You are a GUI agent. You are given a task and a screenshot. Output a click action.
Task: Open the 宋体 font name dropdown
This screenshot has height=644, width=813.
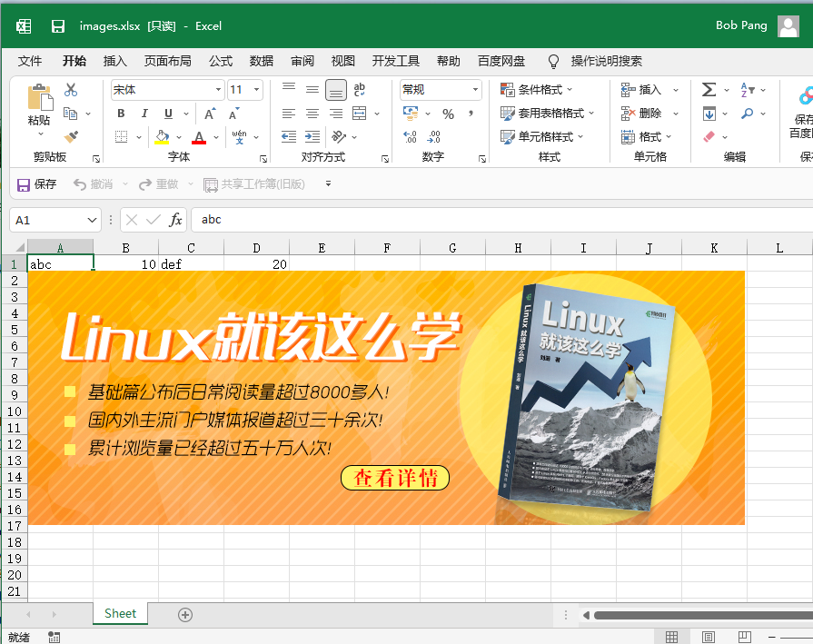click(218, 90)
